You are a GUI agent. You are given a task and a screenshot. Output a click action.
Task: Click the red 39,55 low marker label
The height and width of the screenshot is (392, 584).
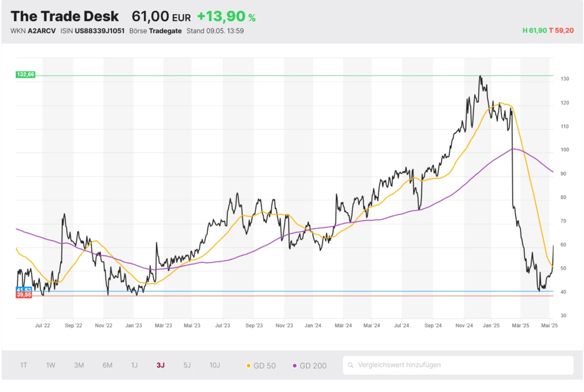[24, 295]
